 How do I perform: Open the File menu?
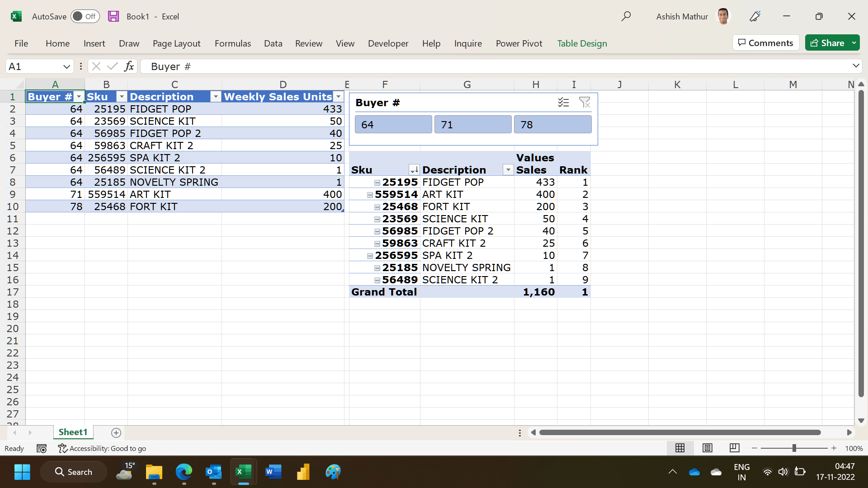(x=21, y=43)
